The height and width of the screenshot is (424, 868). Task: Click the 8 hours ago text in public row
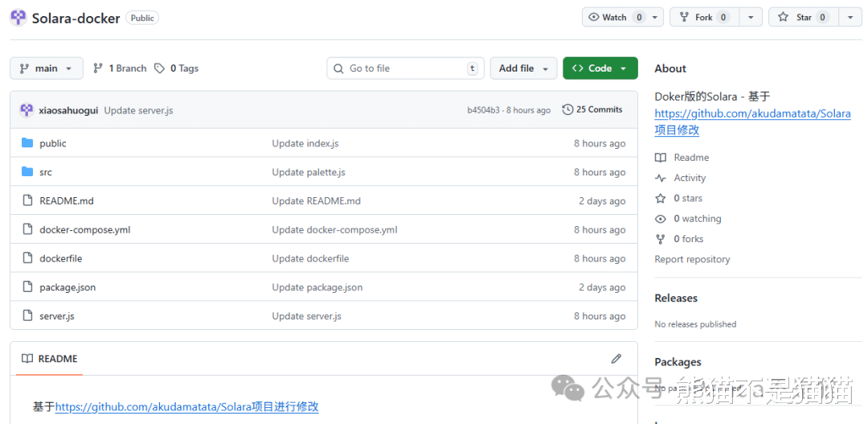600,143
